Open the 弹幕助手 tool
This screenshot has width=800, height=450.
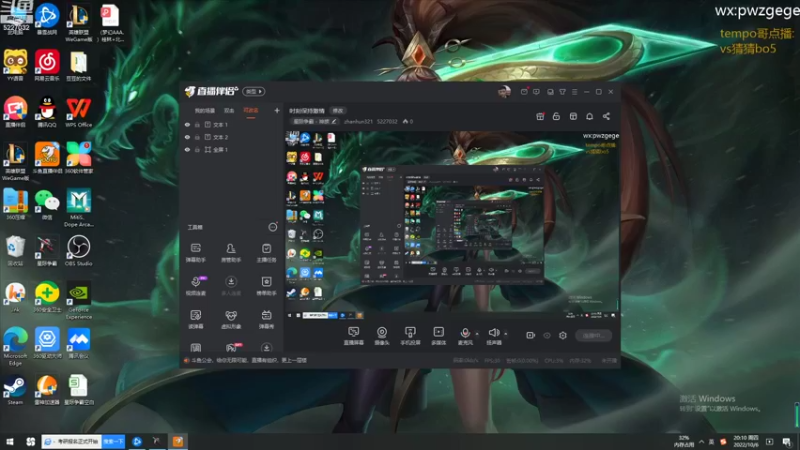click(x=195, y=253)
